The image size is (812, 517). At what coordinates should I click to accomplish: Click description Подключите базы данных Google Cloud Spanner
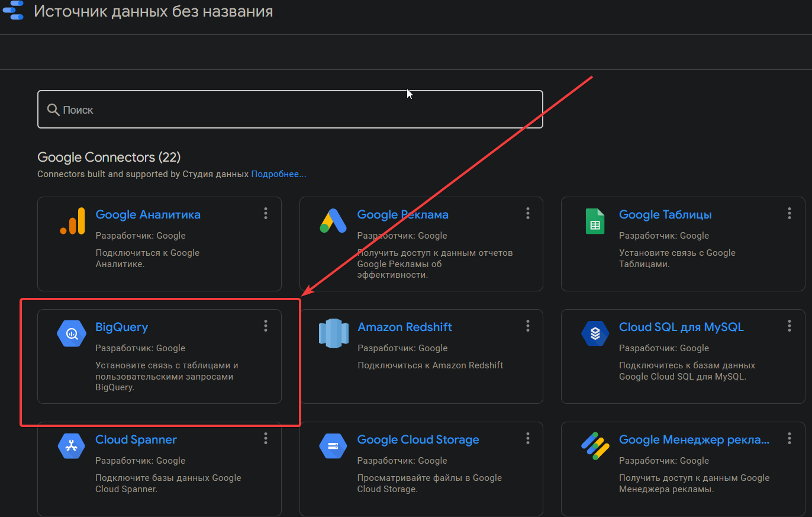(x=168, y=483)
